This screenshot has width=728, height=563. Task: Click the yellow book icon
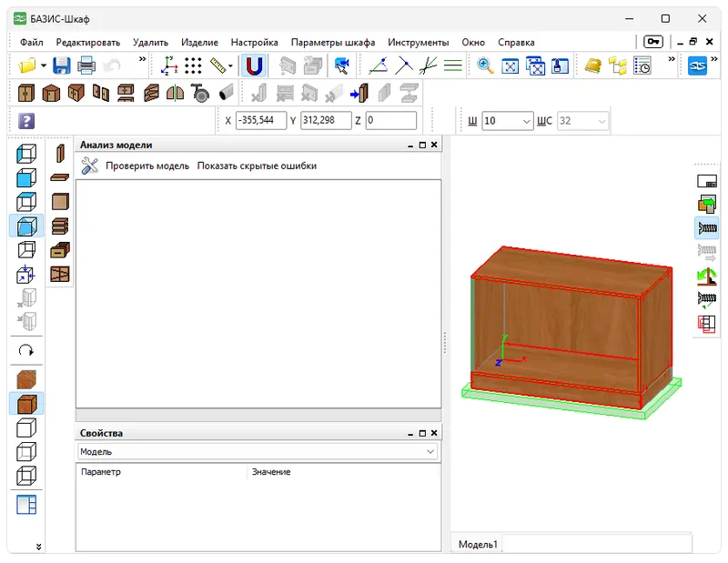coord(593,65)
